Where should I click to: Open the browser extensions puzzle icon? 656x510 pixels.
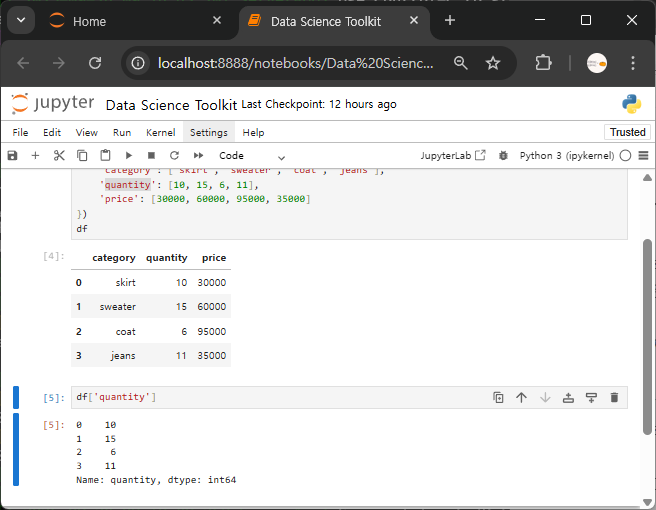click(543, 63)
